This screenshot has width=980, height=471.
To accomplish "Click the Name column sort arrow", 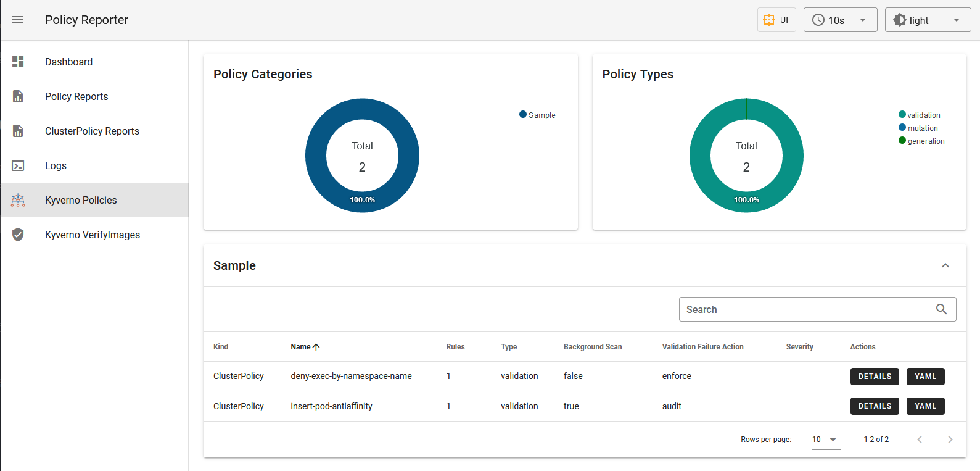I will coord(316,347).
